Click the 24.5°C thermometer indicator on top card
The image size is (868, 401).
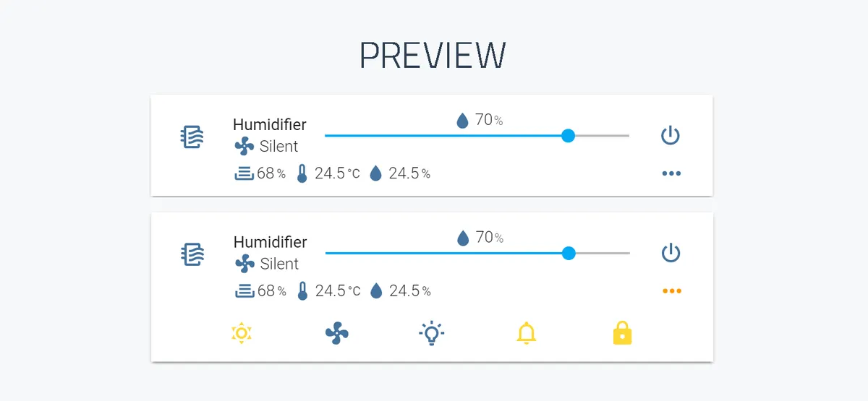pos(328,173)
